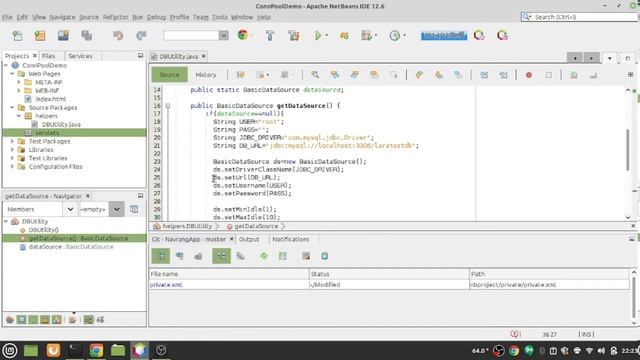Click the Undo toolbar icon
Screen dimensions: 640x360
(x=118, y=36)
